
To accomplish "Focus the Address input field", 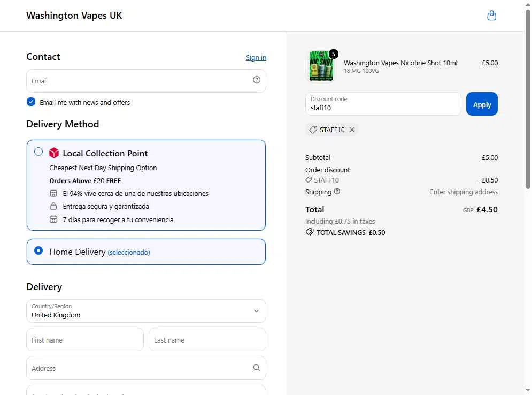I will pos(146,368).
